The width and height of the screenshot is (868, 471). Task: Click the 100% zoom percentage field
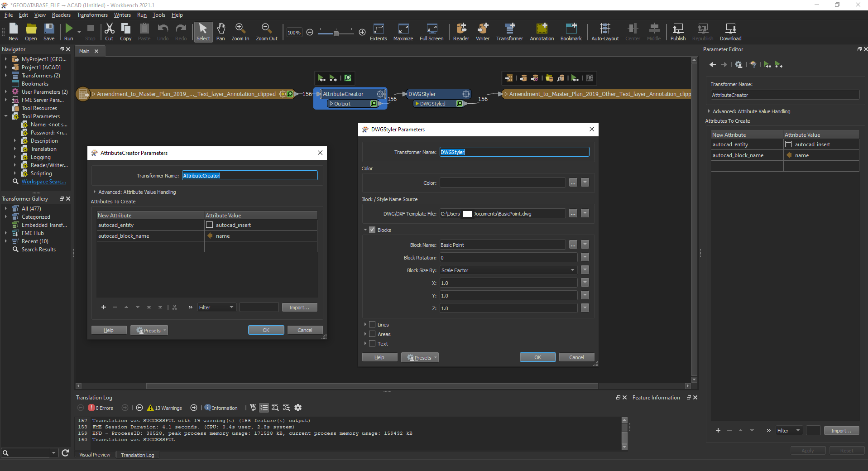[294, 33]
